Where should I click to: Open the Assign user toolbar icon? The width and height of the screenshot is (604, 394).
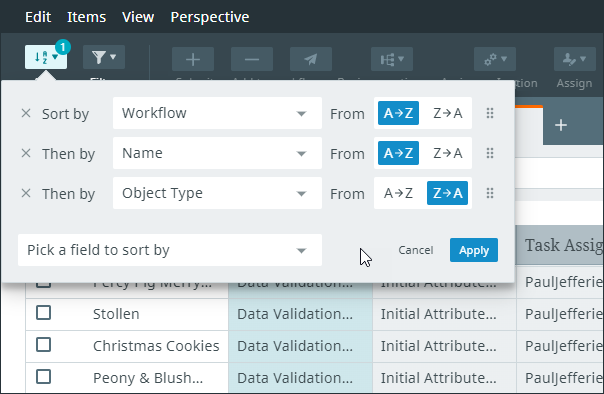[x=575, y=59]
